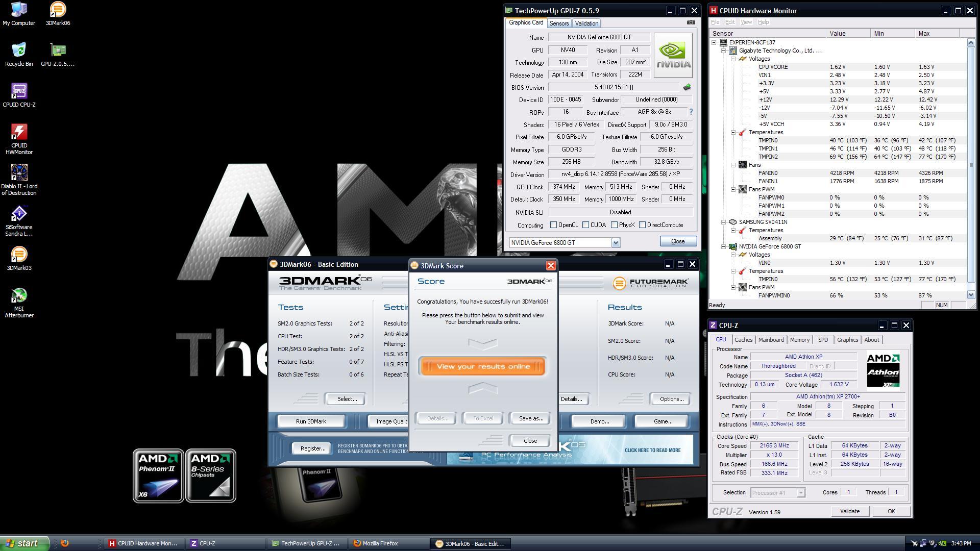The width and height of the screenshot is (980, 551).
Task: Open View menu in Hardware Monitor
Action: (x=746, y=22)
